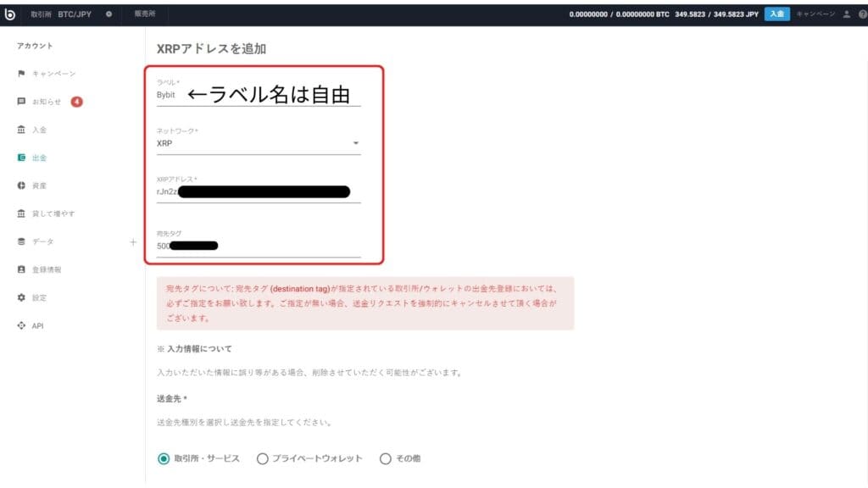Open 資産 in the sidebar
Screen dimensions: 868x488
pos(39,186)
